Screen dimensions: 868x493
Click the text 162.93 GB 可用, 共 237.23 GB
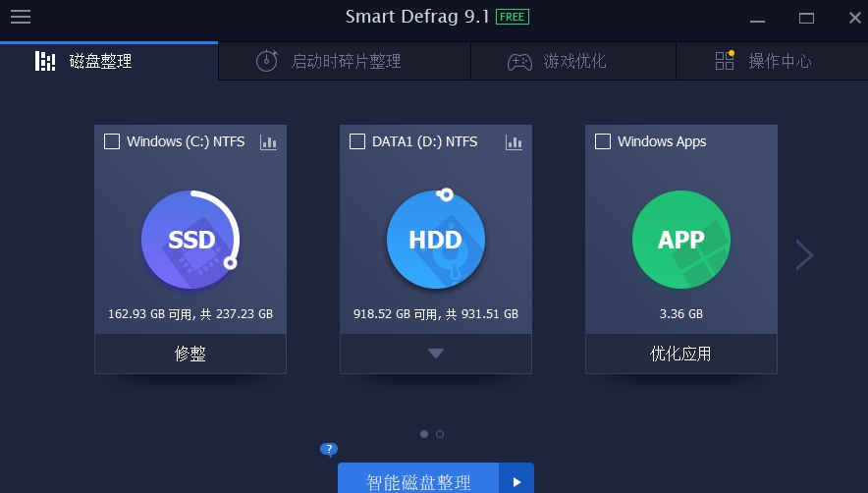tap(190, 314)
